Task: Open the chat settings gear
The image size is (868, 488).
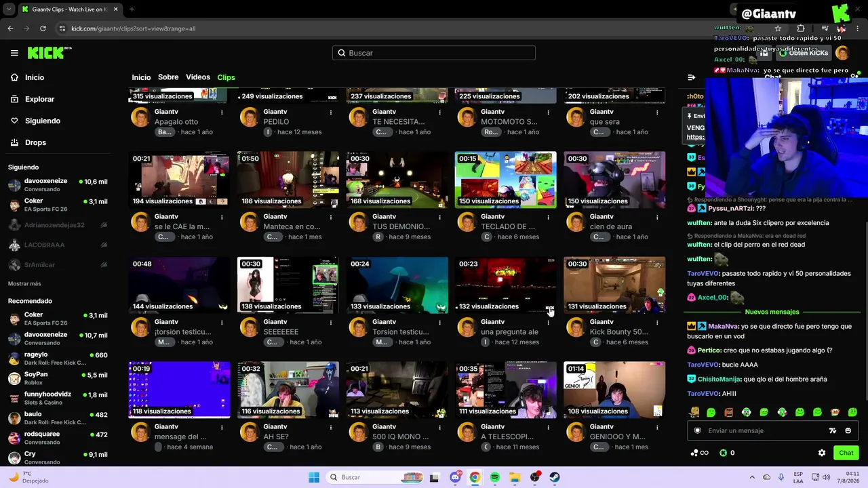Action: [822, 453]
